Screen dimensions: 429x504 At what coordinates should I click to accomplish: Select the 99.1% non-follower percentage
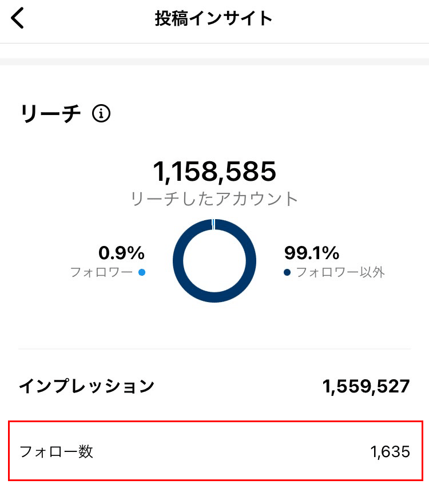pyautogui.click(x=312, y=252)
